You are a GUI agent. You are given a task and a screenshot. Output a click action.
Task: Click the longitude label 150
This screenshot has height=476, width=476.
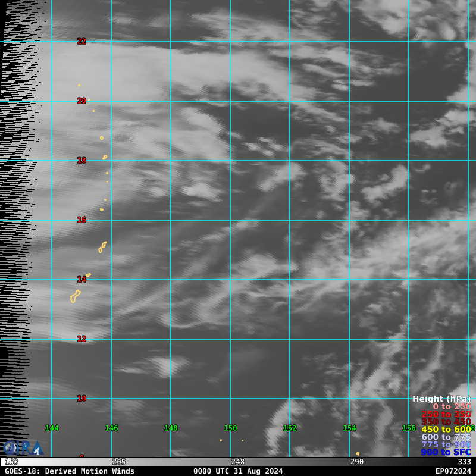click(x=230, y=428)
